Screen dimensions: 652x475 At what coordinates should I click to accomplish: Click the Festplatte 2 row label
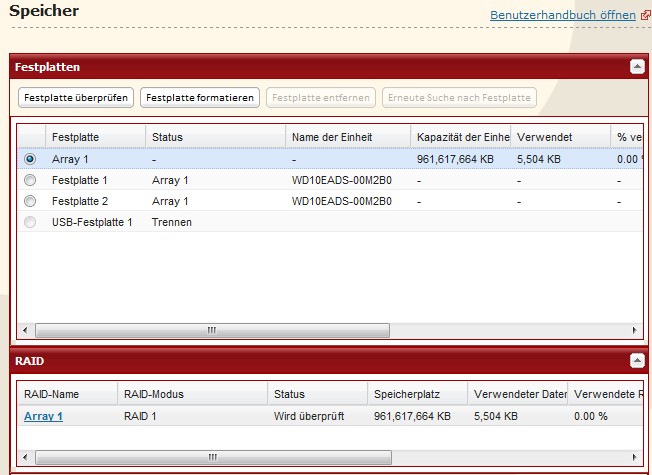[x=80, y=201]
